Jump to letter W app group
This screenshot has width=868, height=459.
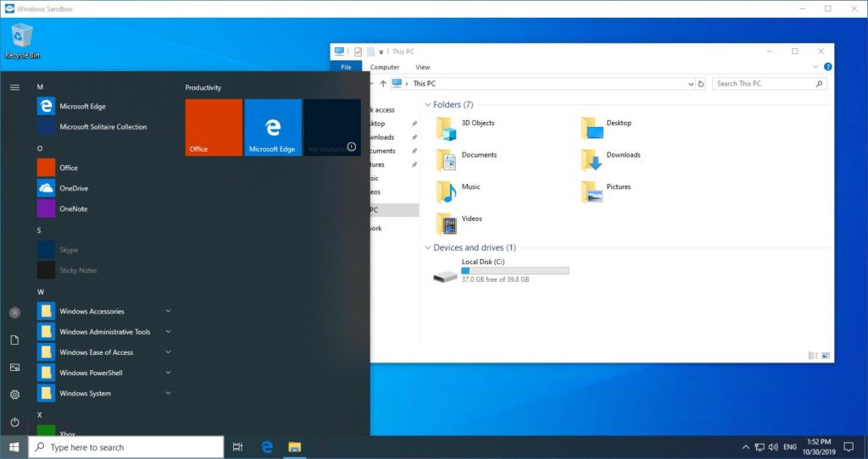(41, 291)
